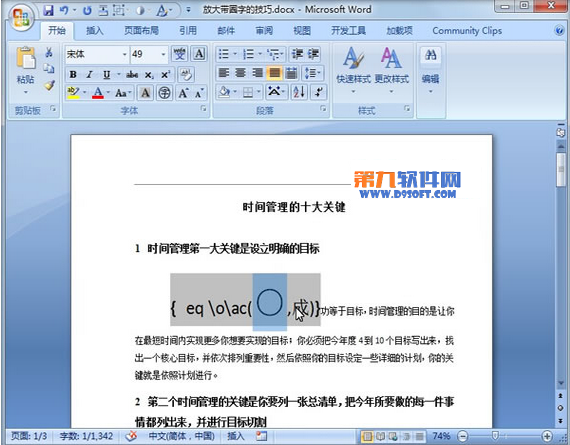
Task: Expand the bullets list dropdown
Action: (235, 55)
